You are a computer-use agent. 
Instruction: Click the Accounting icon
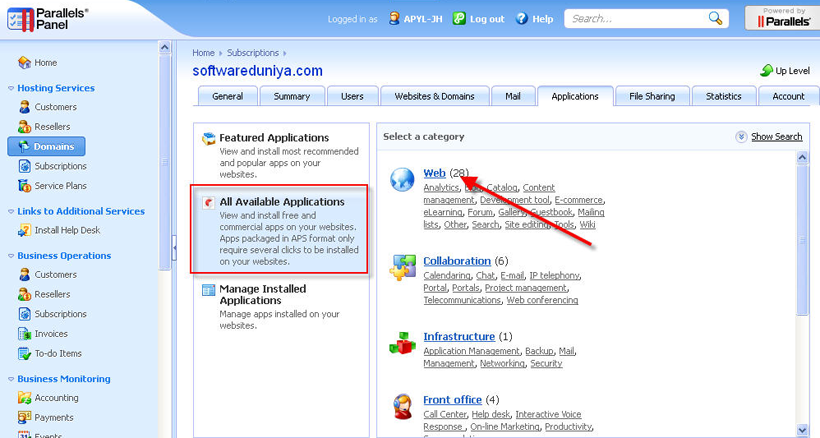[24, 398]
